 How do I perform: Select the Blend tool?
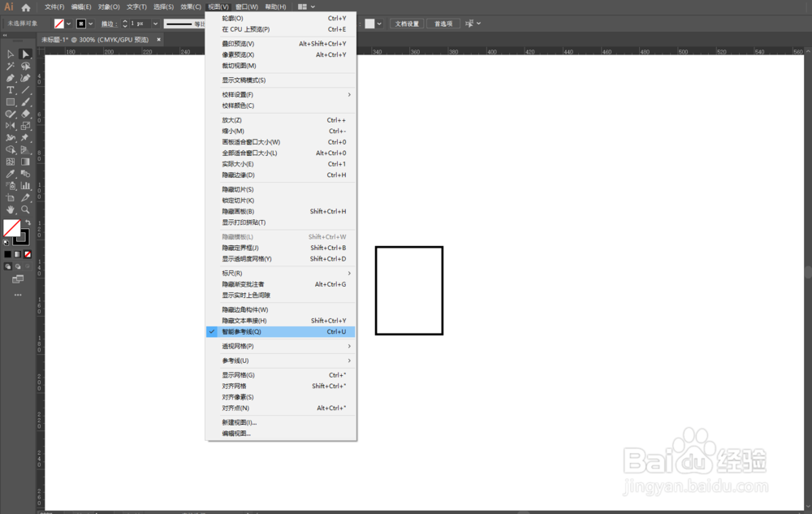click(25, 174)
